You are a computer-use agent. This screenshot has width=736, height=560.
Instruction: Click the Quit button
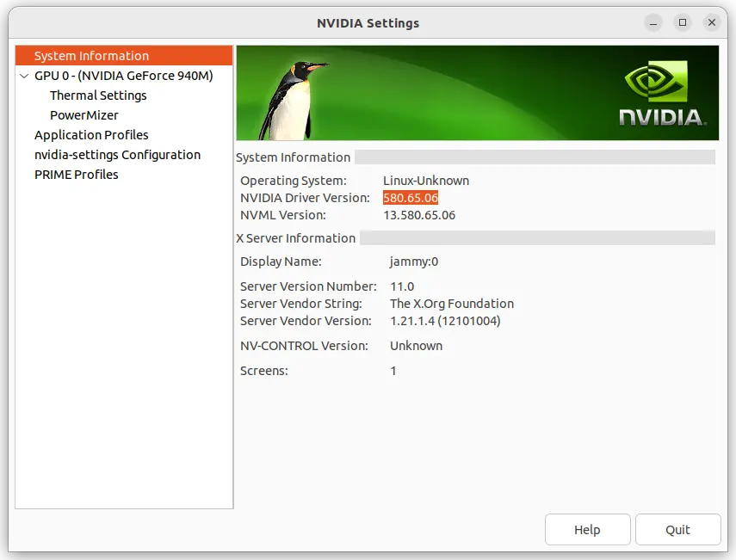point(677,530)
